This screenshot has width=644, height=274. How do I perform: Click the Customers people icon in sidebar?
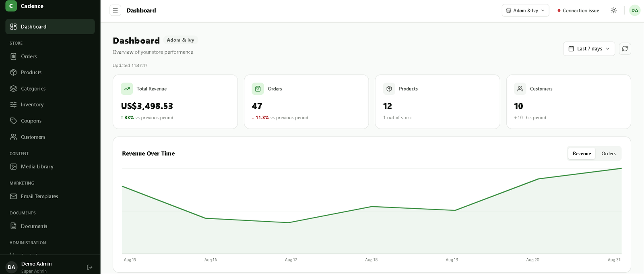tap(13, 137)
